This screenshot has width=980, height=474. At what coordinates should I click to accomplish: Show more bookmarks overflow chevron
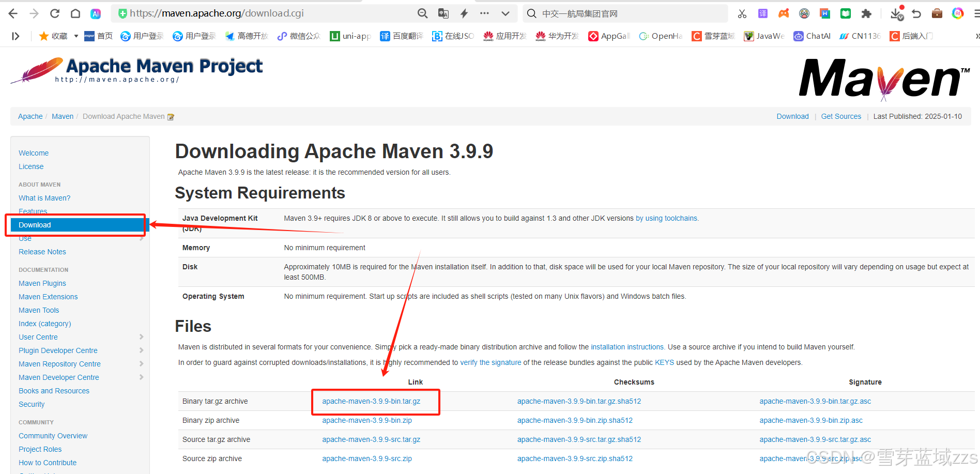[x=977, y=36]
